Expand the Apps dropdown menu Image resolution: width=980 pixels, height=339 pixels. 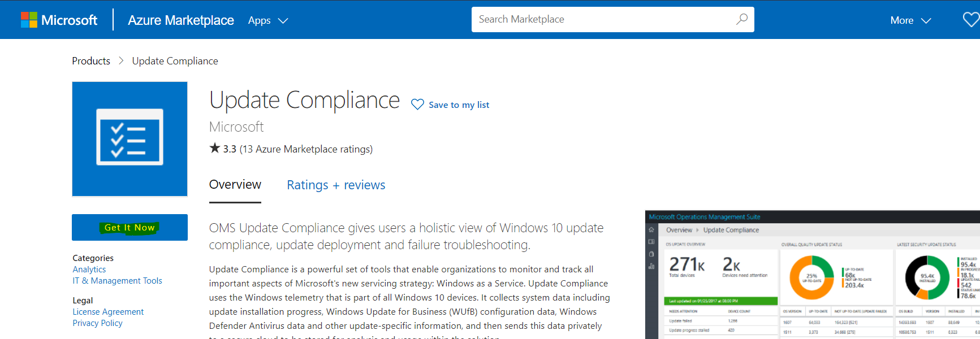click(x=268, y=20)
